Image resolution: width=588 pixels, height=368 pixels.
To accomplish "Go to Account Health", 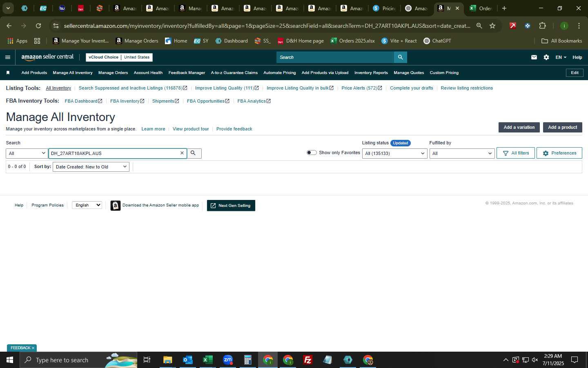I will click(148, 73).
